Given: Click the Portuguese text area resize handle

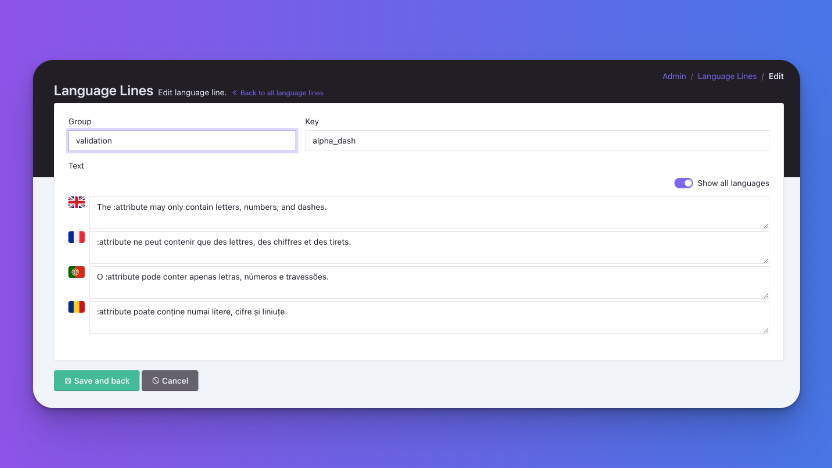Looking at the screenshot, I should point(765,295).
